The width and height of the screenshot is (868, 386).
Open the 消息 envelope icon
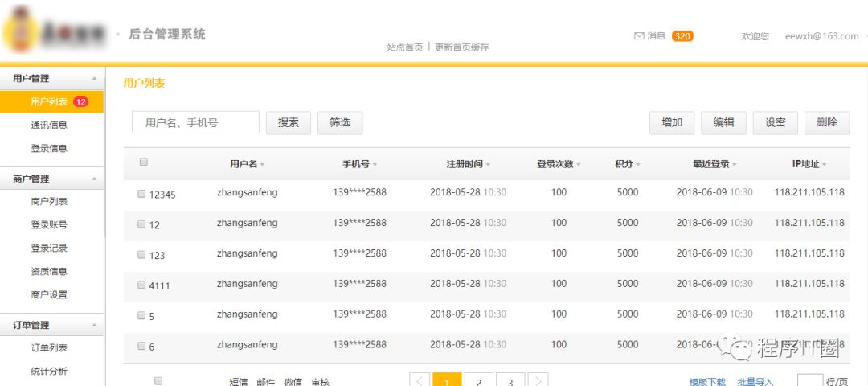click(639, 36)
